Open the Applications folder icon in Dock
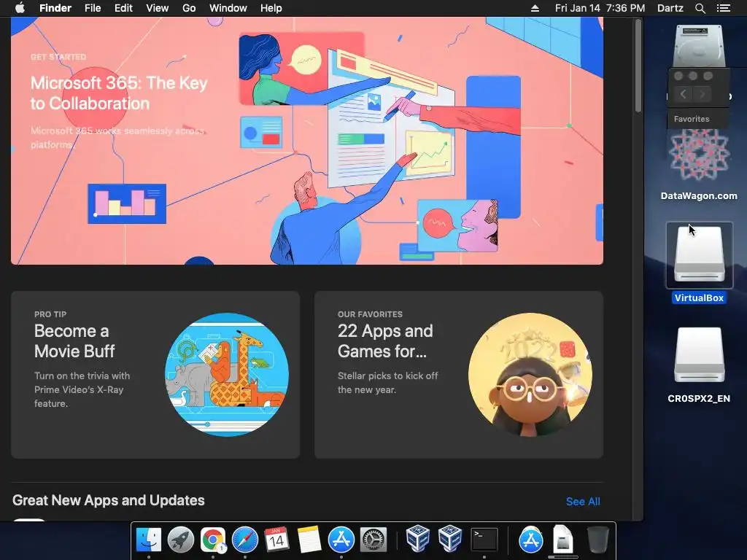This screenshot has height=560, width=747. (531, 540)
